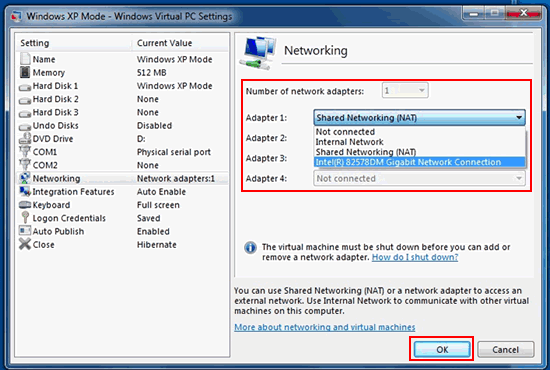550x370 pixels.
Task: Click the Virtual PC title bar icon
Action: pyautogui.click(x=16, y=16)
